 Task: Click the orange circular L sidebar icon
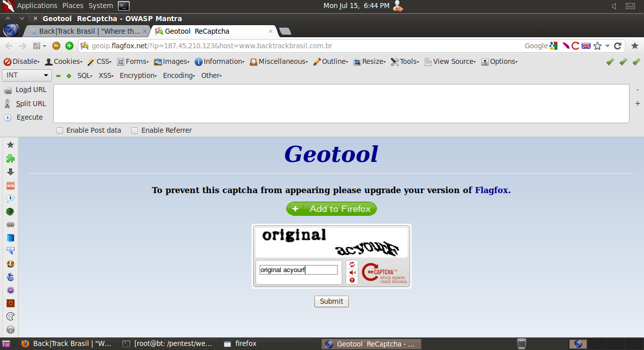coord(10,264)
